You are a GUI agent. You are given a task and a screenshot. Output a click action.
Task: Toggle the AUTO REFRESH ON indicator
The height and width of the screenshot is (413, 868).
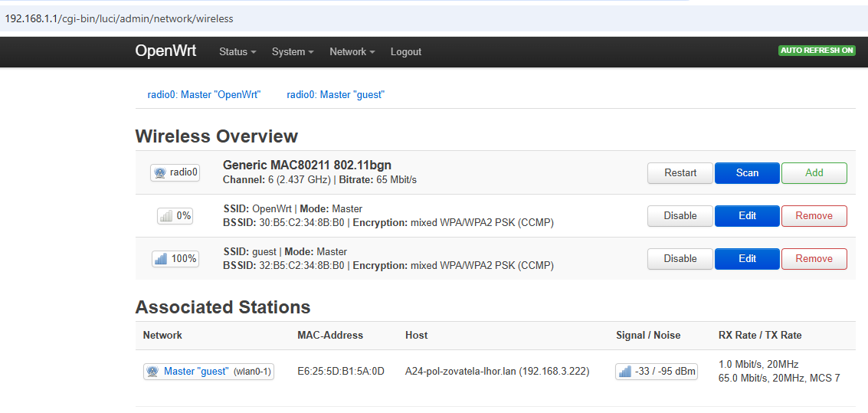[817, 51]
